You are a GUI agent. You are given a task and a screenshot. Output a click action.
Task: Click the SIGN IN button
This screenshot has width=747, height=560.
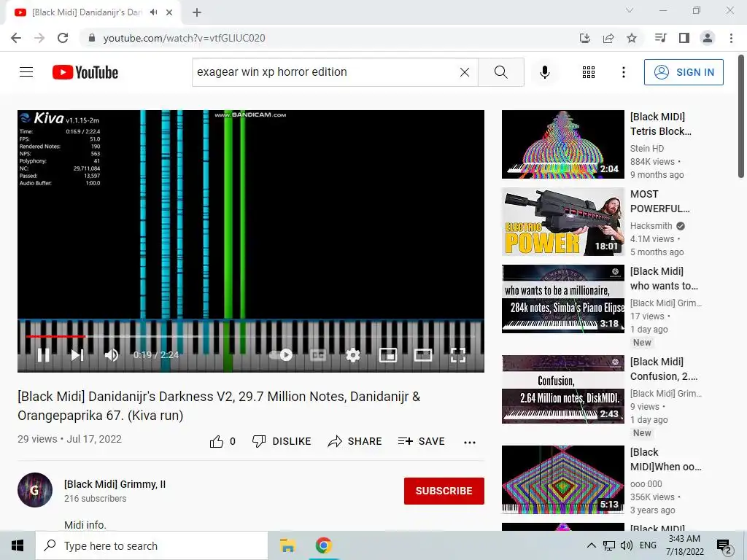click(684, 72)
